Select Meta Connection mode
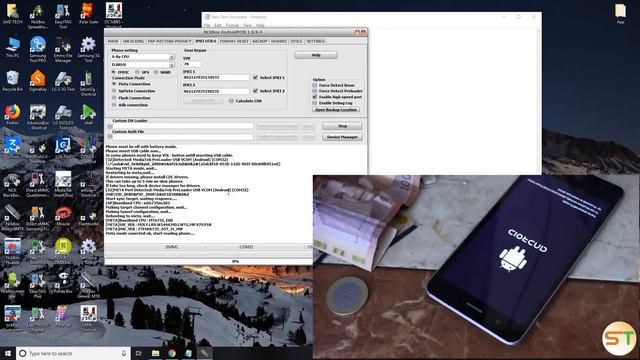 click(114, 84)
